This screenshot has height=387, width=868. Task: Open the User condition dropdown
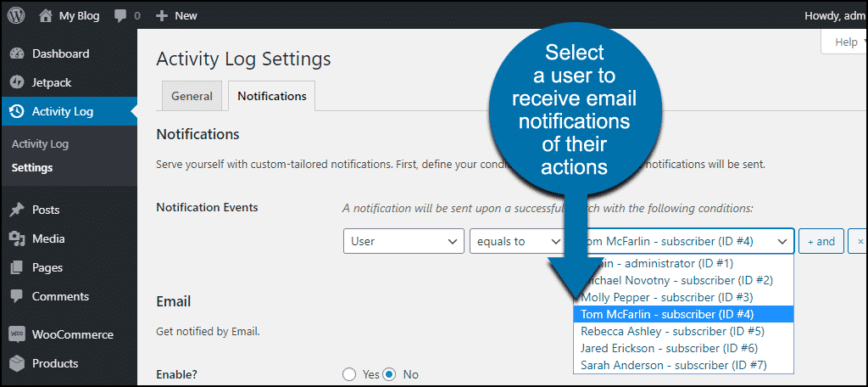[403, 241]
